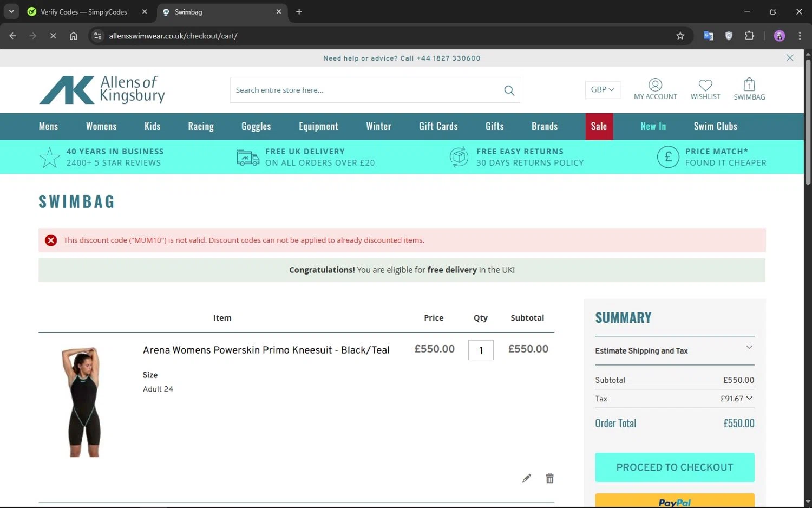Open the Wishlist heart icon
The image size is (812, 508).
(x=705, y=85)
